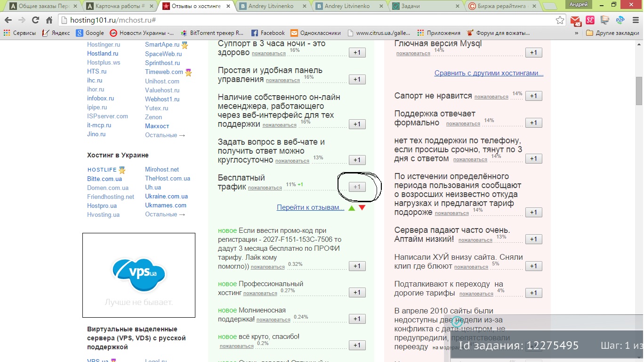This screenshot has height=362, width=644.
Task: Open the Андрей profile switcher
Action: click(x=578, y=4)
